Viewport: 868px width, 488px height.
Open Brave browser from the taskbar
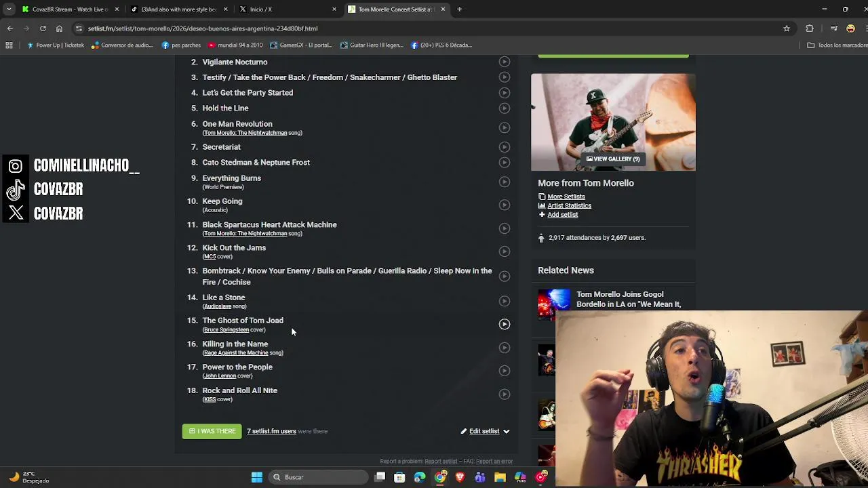pyautogui.click(x=460, y=477)
